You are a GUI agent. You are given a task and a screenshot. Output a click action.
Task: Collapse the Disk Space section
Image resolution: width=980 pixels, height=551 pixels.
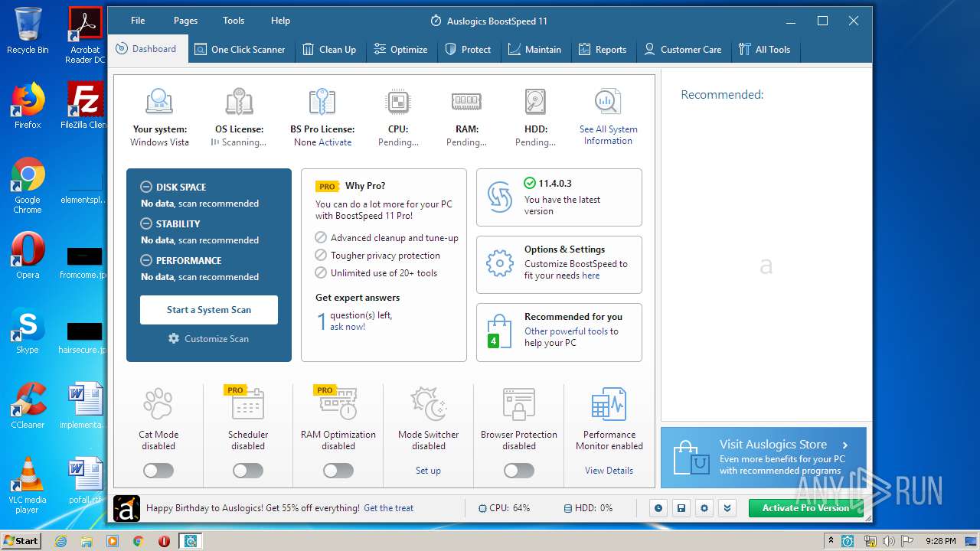(146, 187)
